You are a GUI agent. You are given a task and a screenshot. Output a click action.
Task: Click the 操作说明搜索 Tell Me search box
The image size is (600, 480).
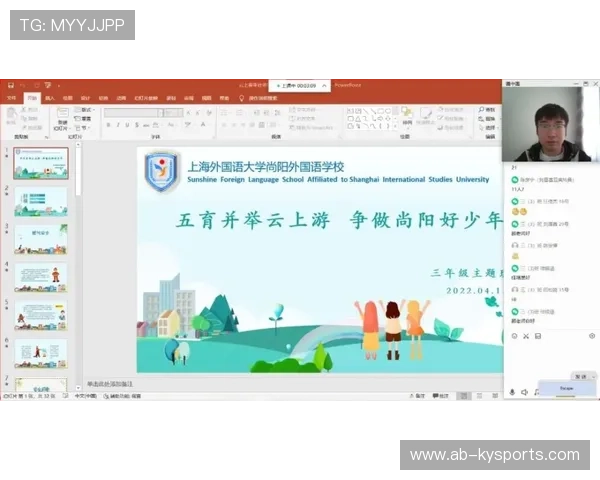point(263,98)
